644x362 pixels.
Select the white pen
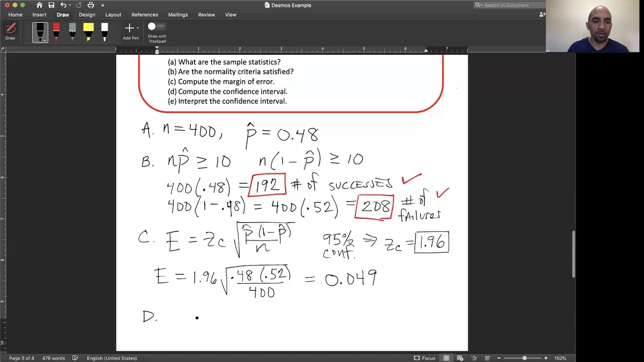tap(104, 32)
